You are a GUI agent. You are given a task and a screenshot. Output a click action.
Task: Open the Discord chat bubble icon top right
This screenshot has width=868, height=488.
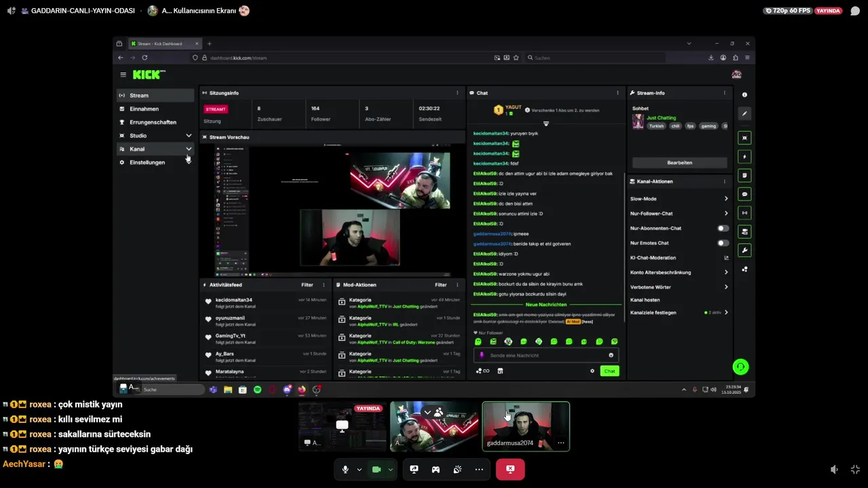(x=855, y=11)
